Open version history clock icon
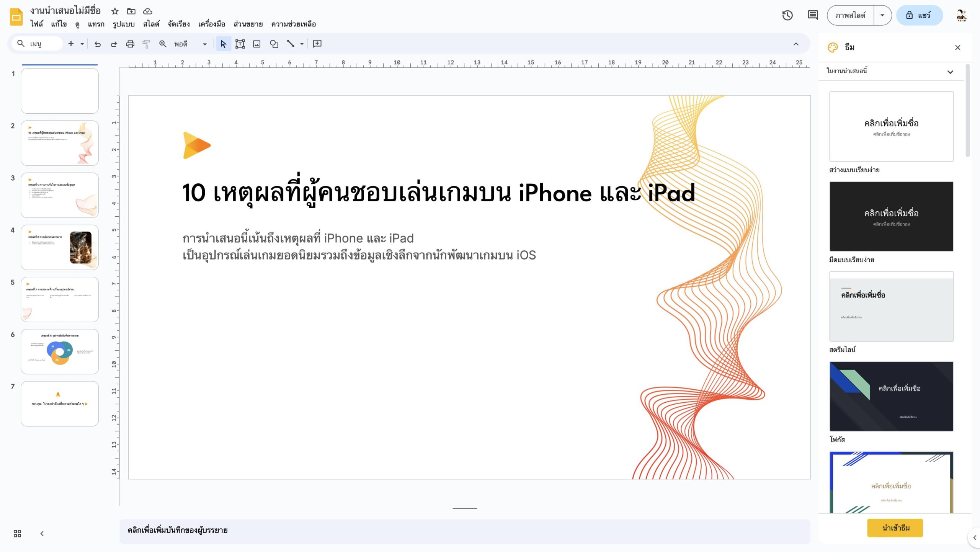This screenshot has width=980, height=552. pos(787,15)
